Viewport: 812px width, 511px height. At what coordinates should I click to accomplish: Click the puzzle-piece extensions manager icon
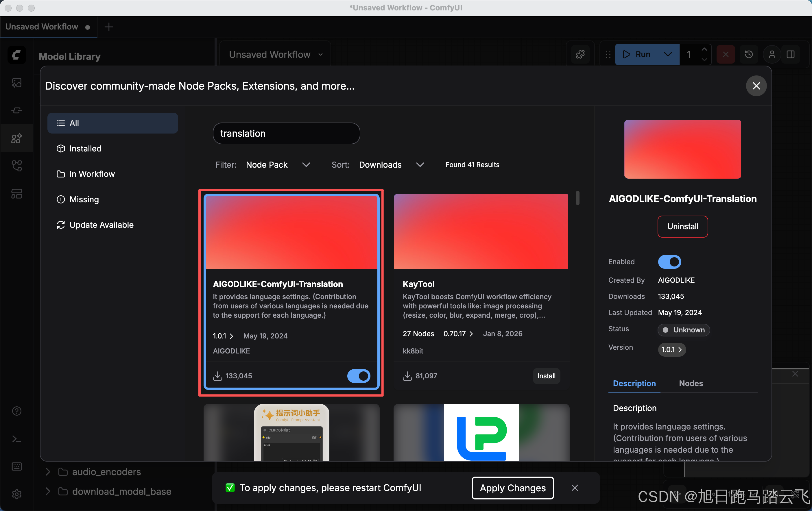click(x=580, y=54)
